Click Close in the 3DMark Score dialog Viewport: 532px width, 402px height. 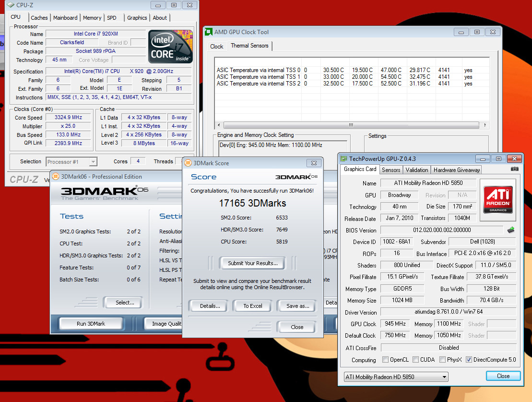coord(297,327)
